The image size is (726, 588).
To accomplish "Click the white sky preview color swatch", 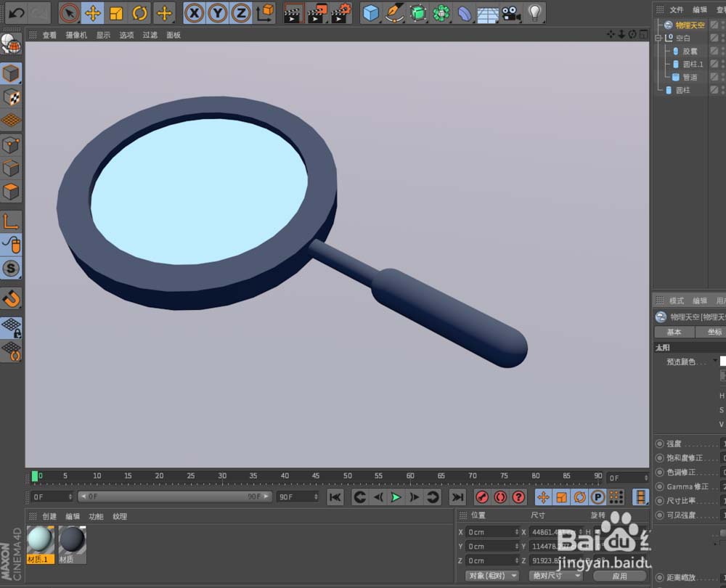I will [723, 362].
